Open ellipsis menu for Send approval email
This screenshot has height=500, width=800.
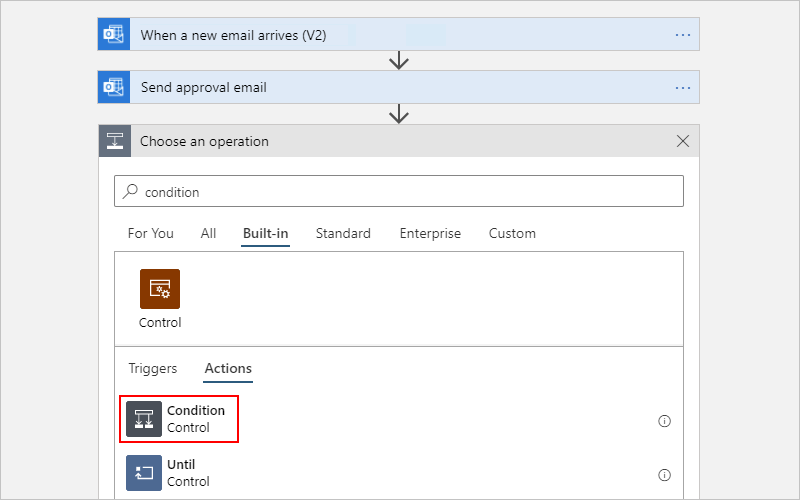click(x=683, y=88)
